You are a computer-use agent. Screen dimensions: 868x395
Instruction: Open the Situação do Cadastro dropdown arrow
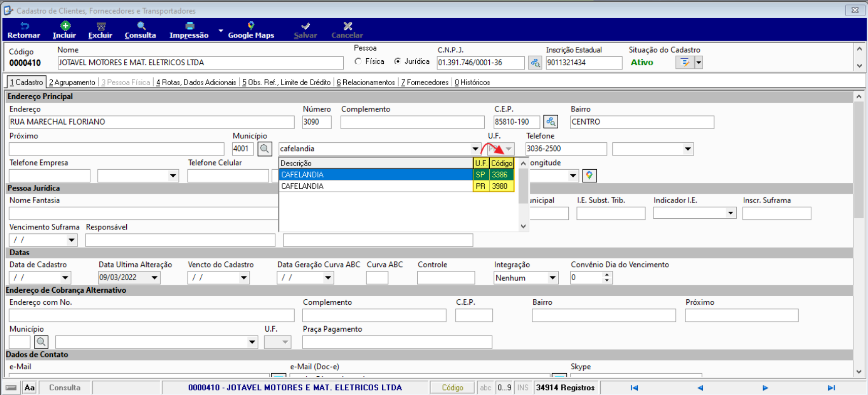[699, 63]
